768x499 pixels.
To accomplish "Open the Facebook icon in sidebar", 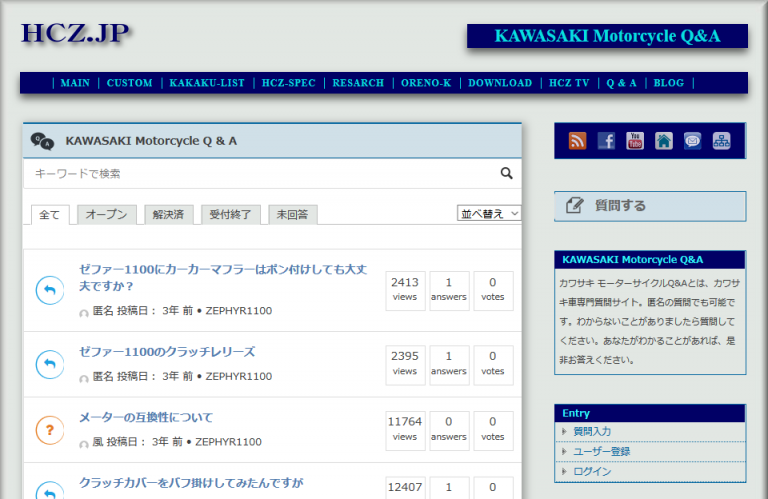I will 606,141.
